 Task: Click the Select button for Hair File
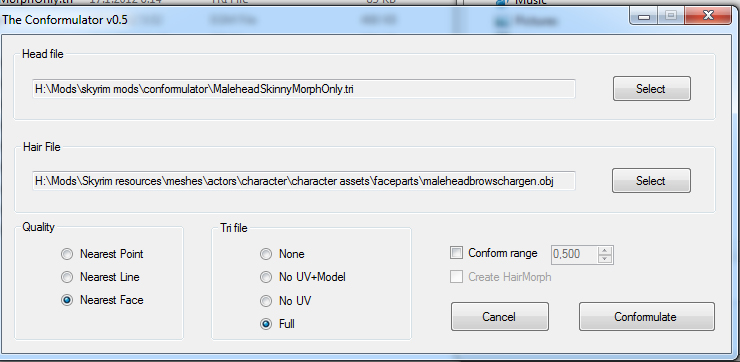[x=651, y=181]
